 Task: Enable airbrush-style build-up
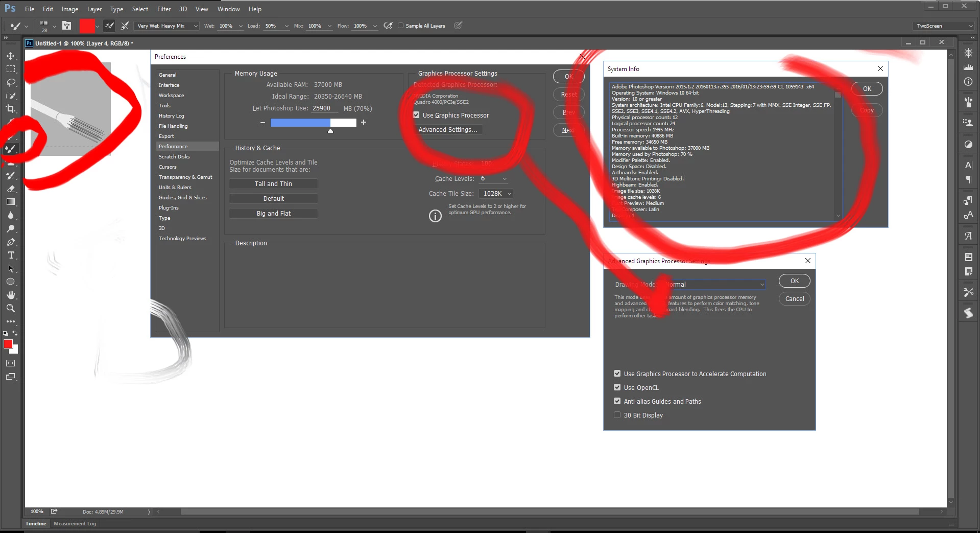tap(388, 26)
